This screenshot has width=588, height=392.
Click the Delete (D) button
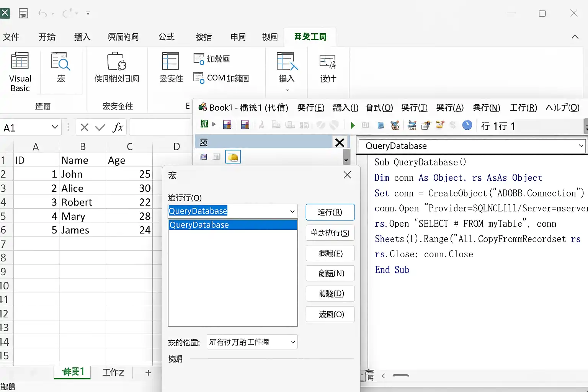pos(330,294)
